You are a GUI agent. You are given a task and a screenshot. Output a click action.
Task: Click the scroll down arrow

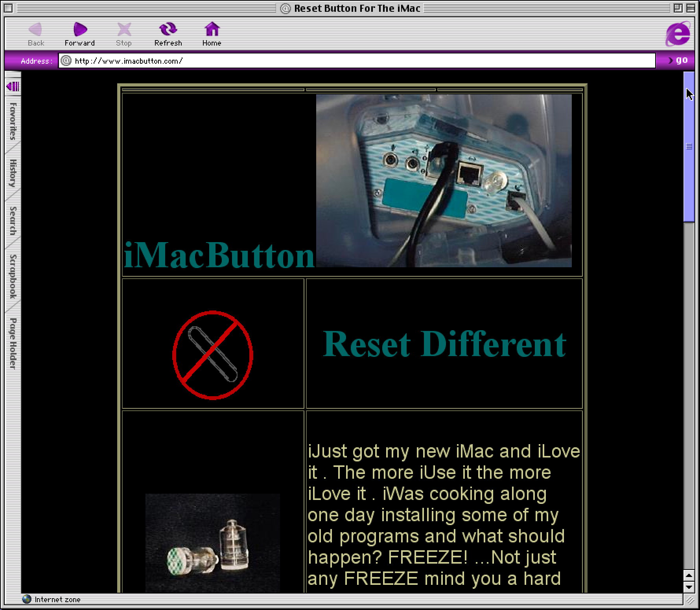(689, 588)
